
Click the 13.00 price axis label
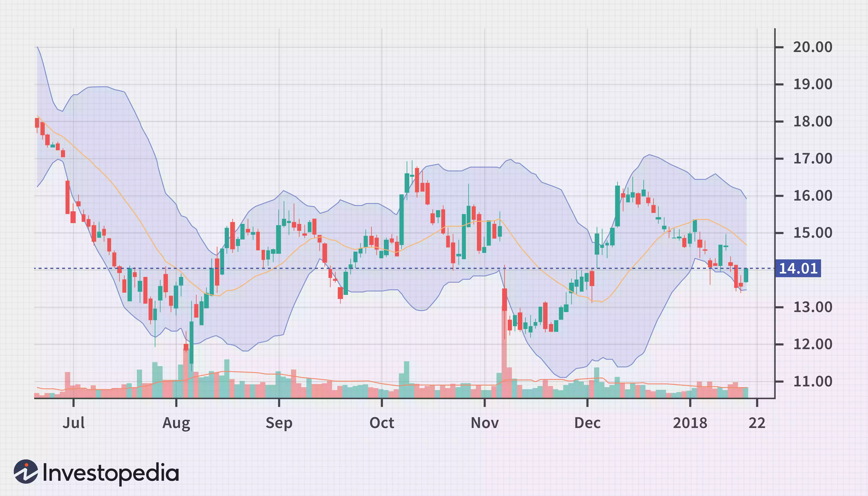812,307
